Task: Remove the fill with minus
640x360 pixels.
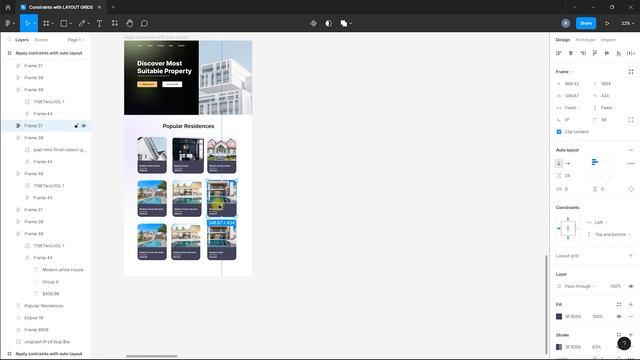Action: (x=631, y=316)
